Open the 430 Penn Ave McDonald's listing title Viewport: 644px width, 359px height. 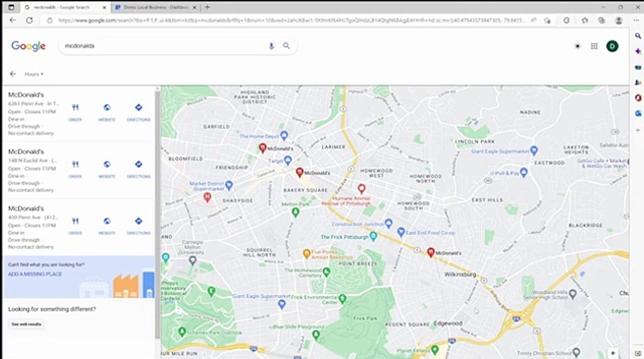tap(26, 208)
